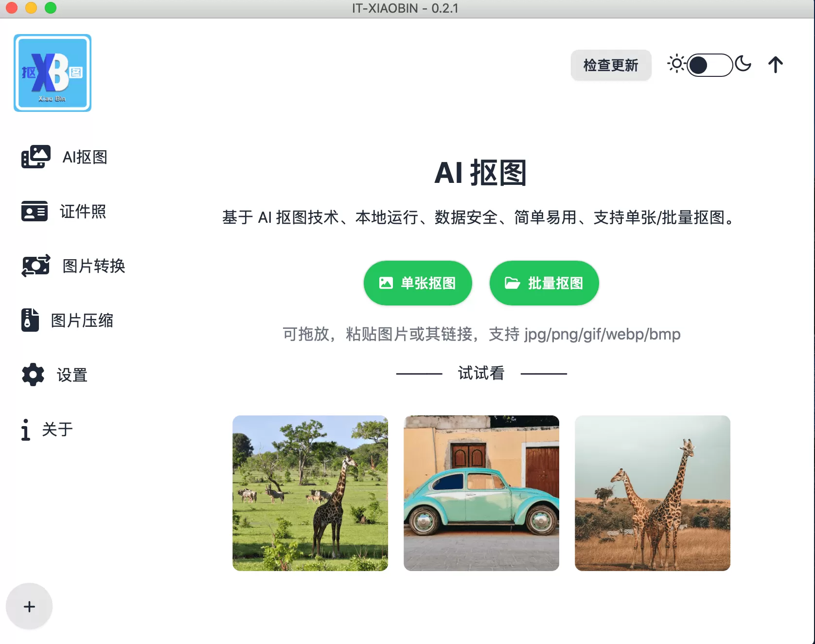Click the XB app logo
This screenshot has width=815, height=644.
pyautogui.click(x=52, y=72)
